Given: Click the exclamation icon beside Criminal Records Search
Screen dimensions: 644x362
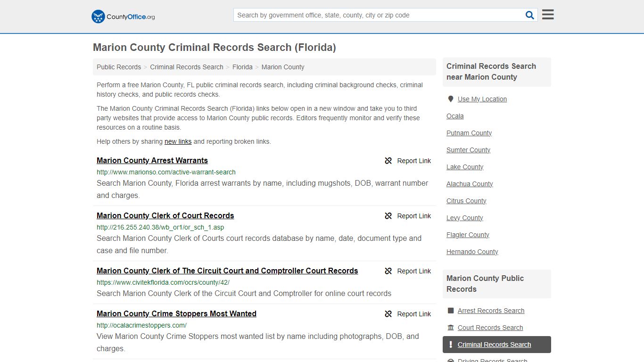Looking at the screenshot, I should [x=451, y=345].
